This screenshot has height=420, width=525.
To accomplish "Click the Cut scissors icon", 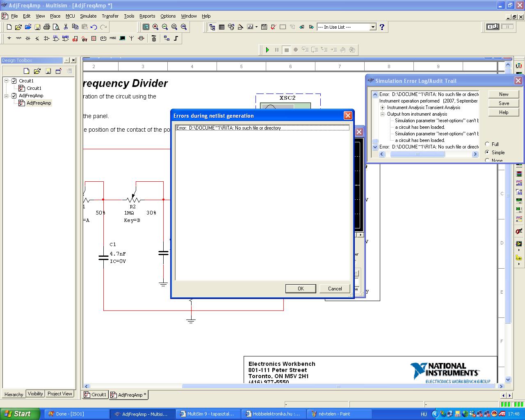I will click(66, 27).
